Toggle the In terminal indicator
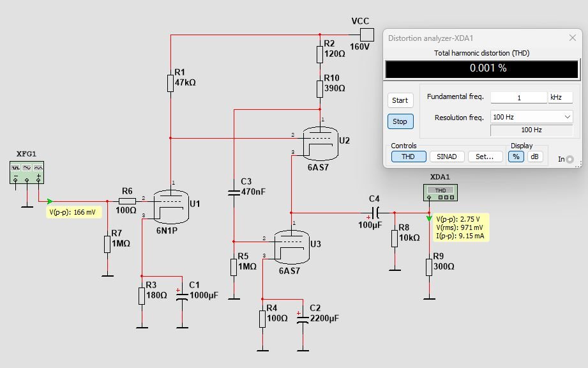This screenshot has width=588, height=368. click(569, 159)
